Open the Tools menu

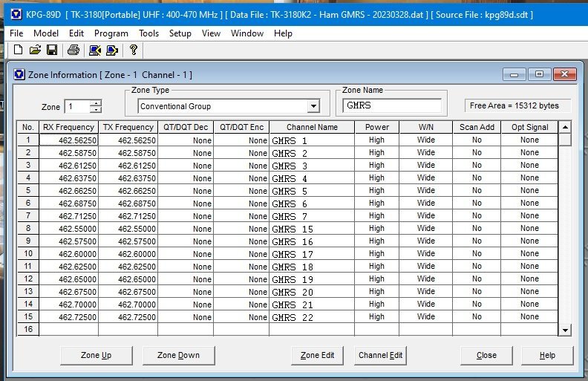[x=148, y=33]
